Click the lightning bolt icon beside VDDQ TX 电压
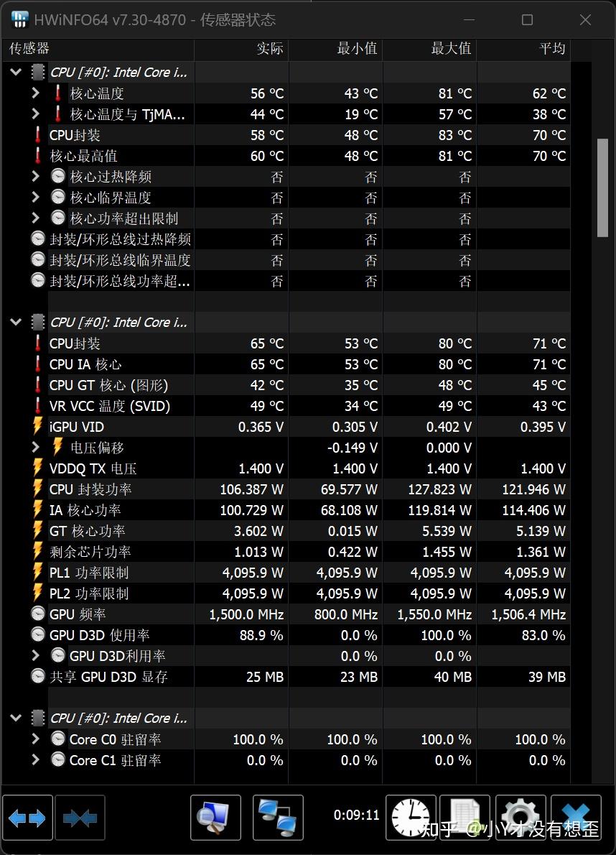This screenshot has height=855, width=616. point(37,468)
